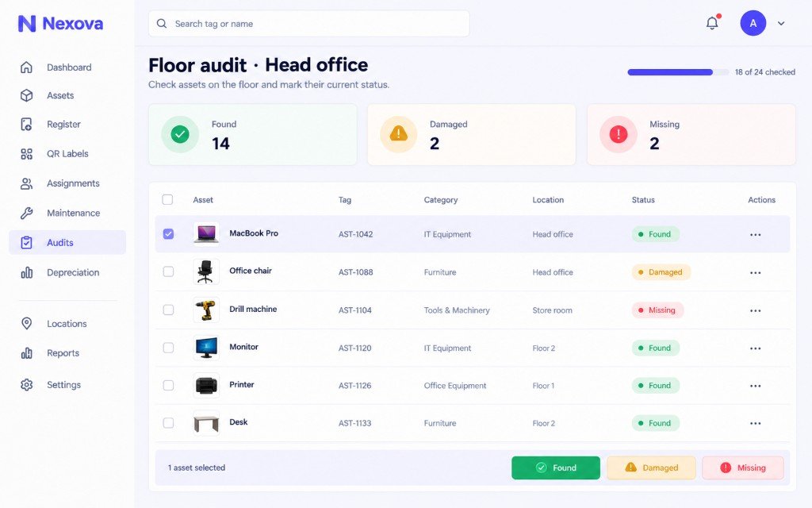This screenshot has width=812, height=508.
Task: Click the Locations pin icon
Action: click(x=26, y=324)
